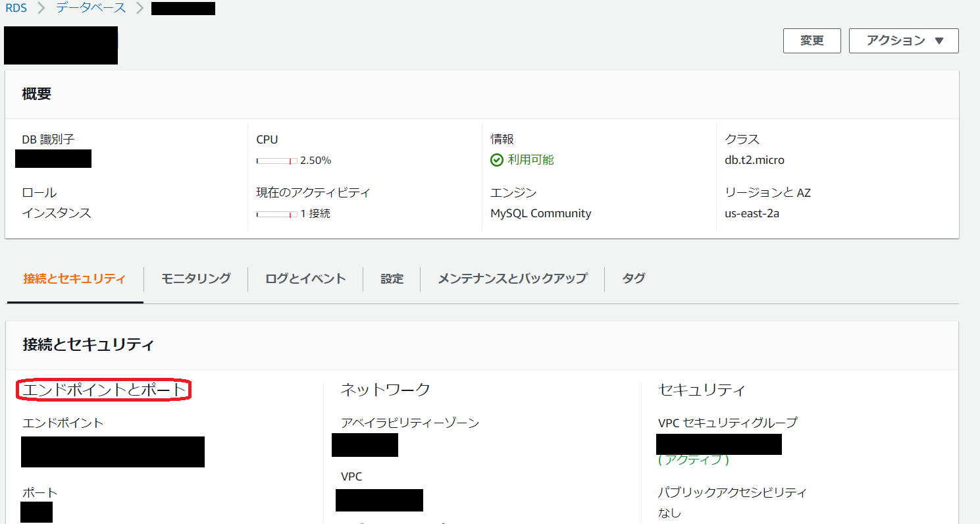
Task: Switch to the タグ tab
Action: click(x=633, y=278)
